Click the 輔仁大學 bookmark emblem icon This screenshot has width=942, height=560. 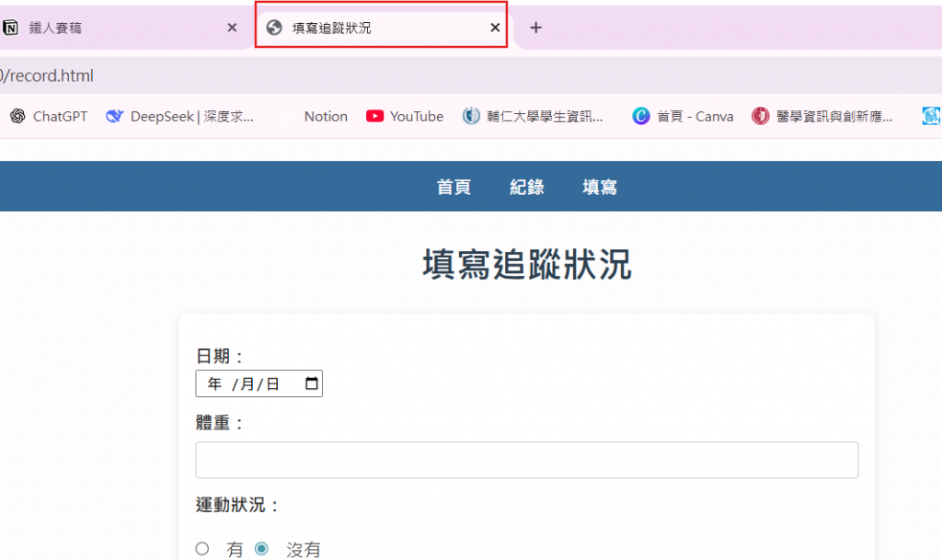pos(471,116)
